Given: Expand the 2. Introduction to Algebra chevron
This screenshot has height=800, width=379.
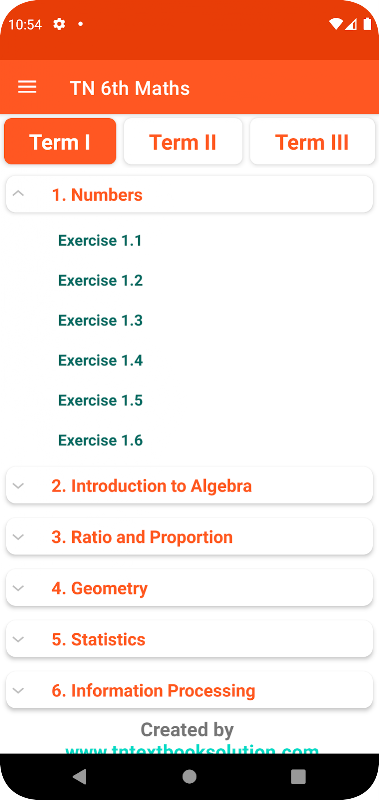Looking at the screenshot, I should tap(18, 486).
